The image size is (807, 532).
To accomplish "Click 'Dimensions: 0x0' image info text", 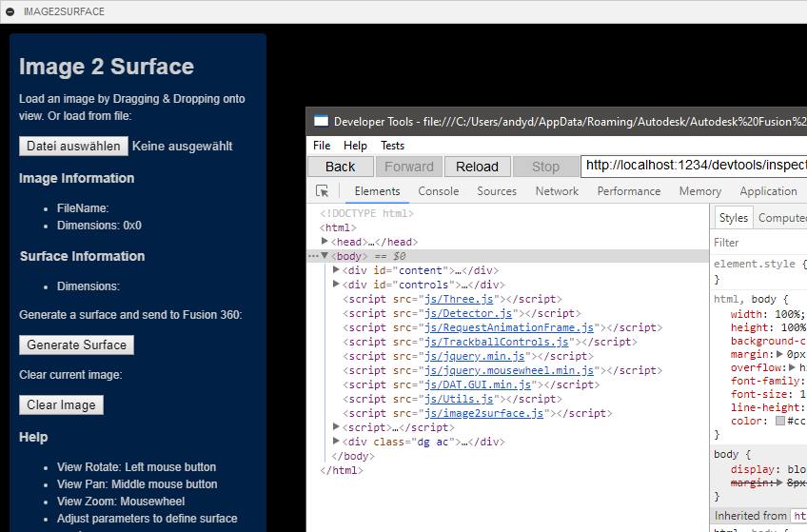I will coord(99,226).
